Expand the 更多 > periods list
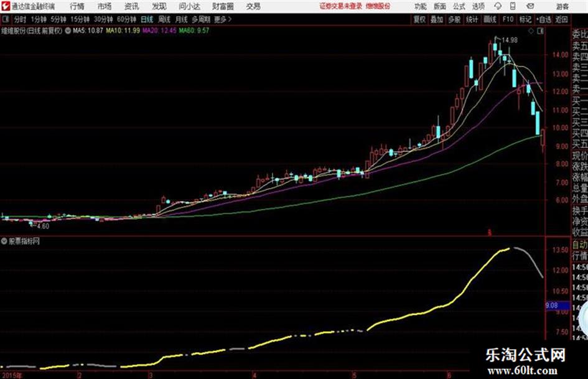 click(223, 19)
